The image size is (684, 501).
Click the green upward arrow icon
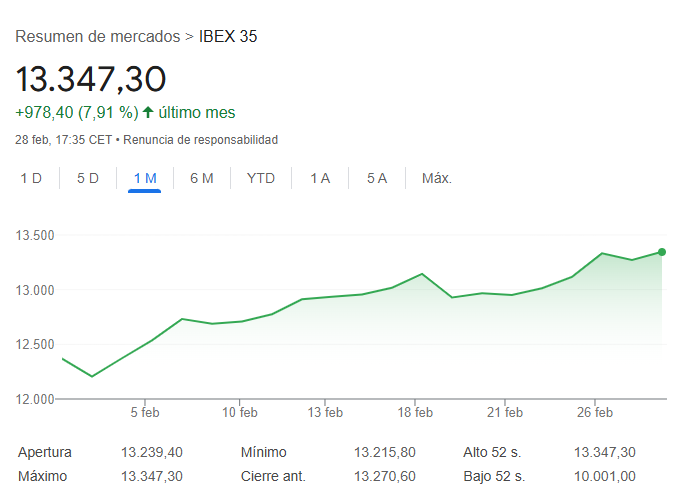(x=148, y=113)
